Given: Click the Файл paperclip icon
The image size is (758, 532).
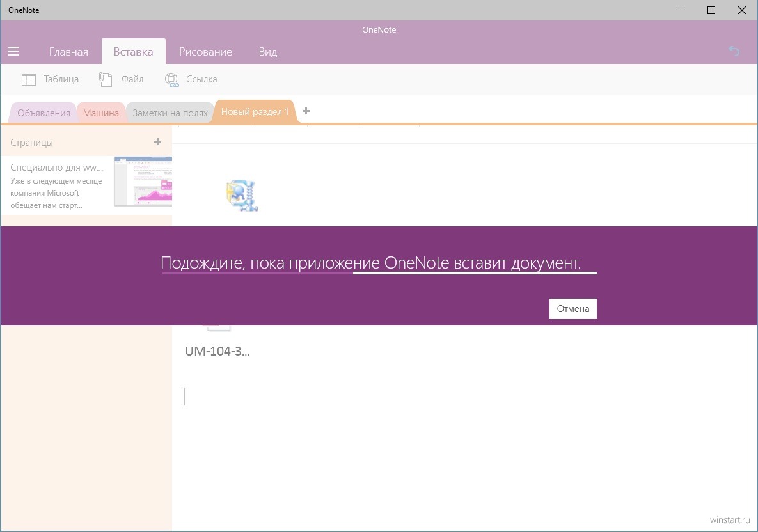Looking at the screenshot, I should [106, 79].
